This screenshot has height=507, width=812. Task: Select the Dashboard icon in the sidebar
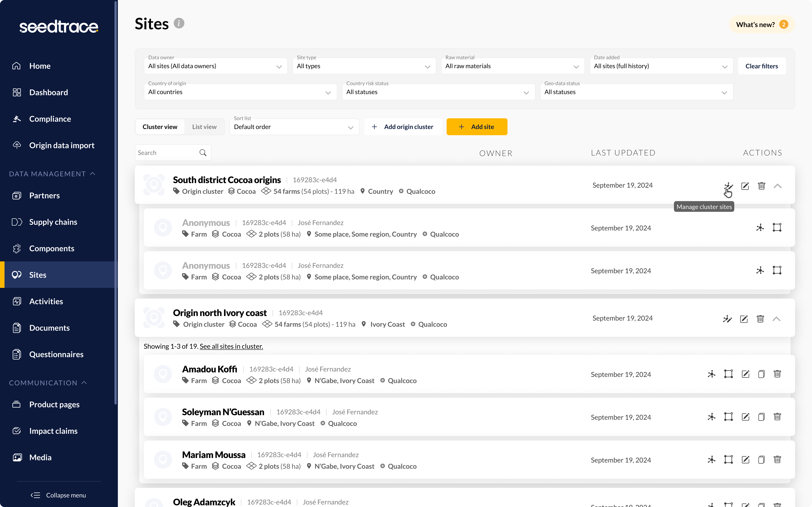(17, 92)
